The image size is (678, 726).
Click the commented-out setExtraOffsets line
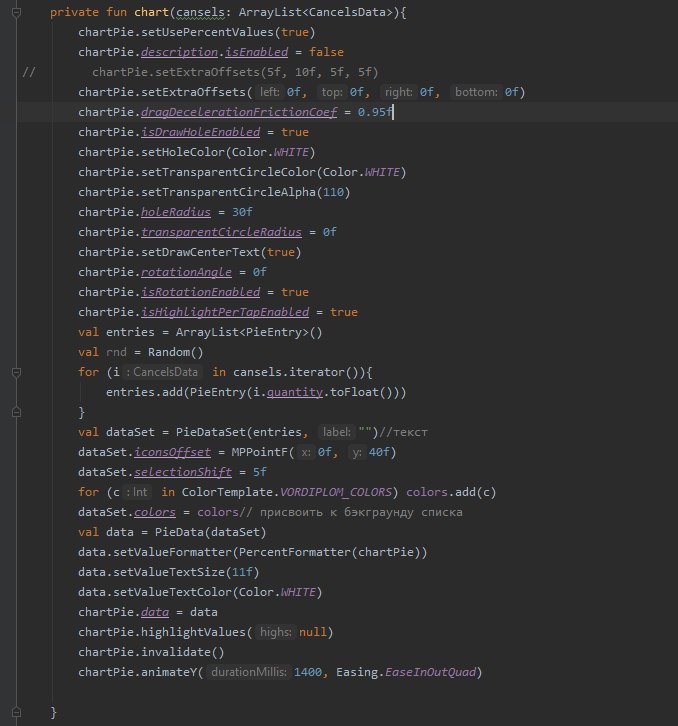click(x=235, y=72)
